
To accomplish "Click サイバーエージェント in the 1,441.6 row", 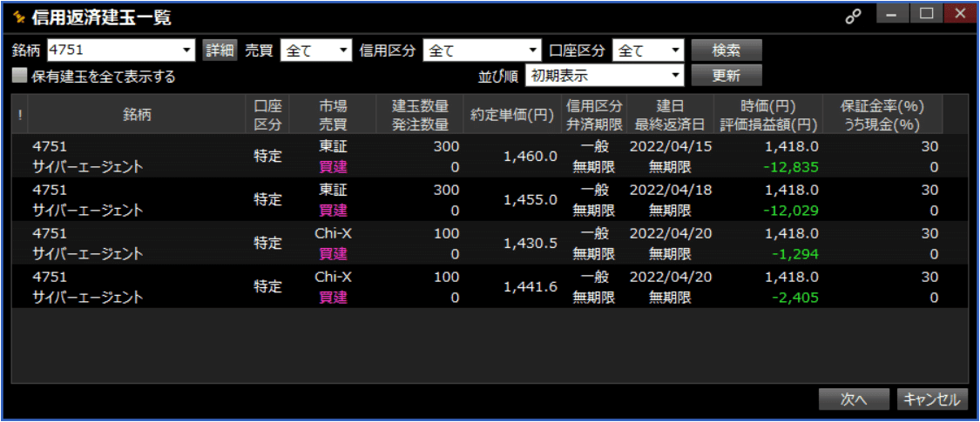I will [x=87, y=298].
